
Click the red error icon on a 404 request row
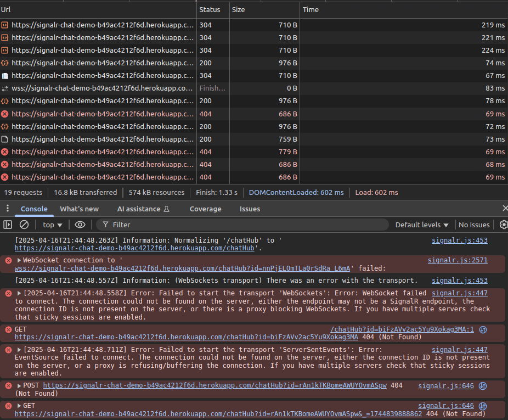(5, 114)
